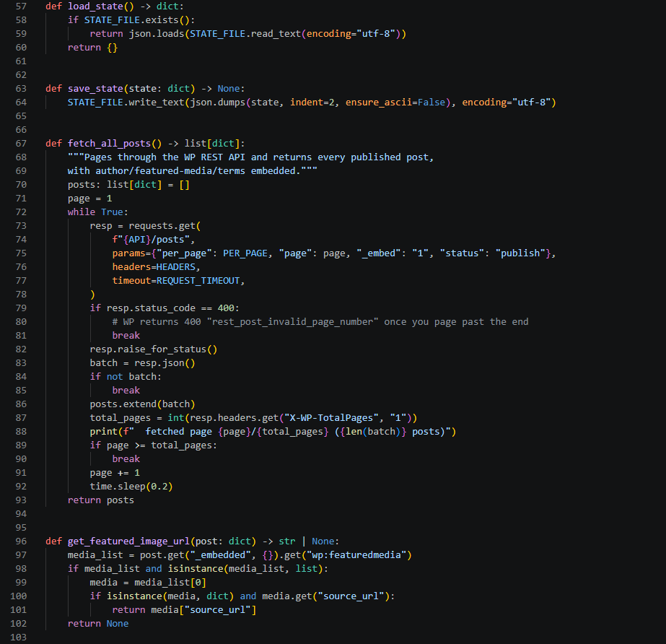Screen dimensions: 666x644
Task: Click 'REQUEST_TIMEOUT' on line 77
Action: click(x=198, y=281)
